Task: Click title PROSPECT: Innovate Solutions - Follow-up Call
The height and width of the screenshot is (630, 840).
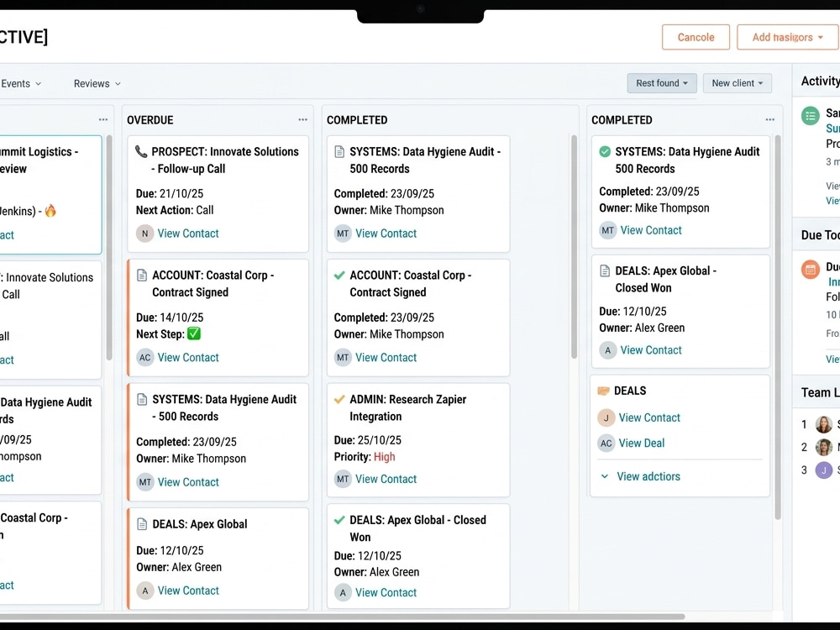Action: (225, 160)
